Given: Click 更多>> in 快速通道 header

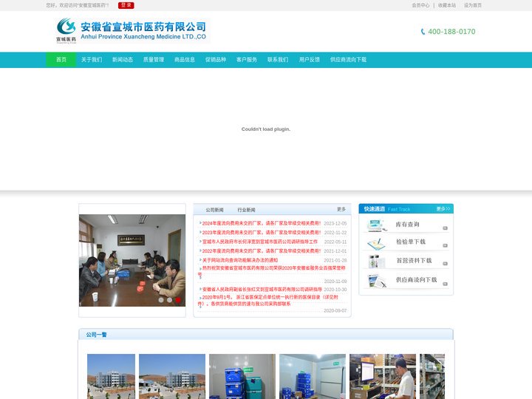Looking at the screenshot, I should pyautogui.click(x=443, y=209).
